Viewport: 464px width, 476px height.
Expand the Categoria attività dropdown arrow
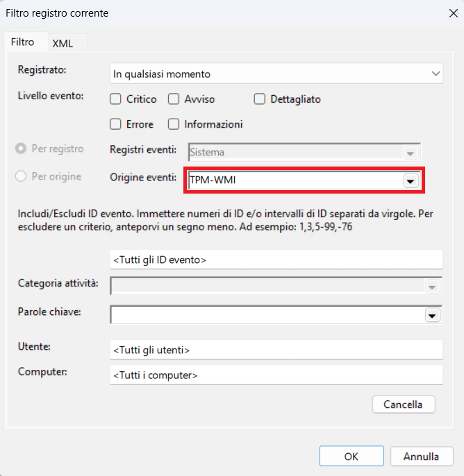coord(433,287)
